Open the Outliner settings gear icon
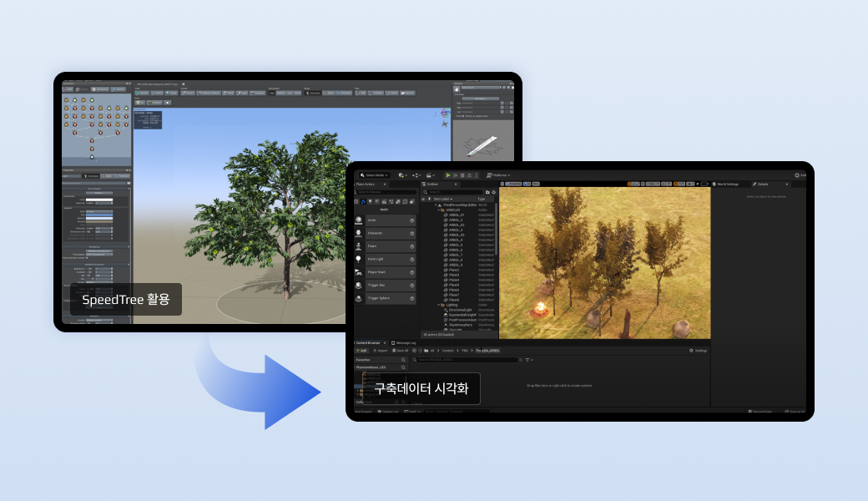This screenshot has width=868, height=501. (494, 192)
